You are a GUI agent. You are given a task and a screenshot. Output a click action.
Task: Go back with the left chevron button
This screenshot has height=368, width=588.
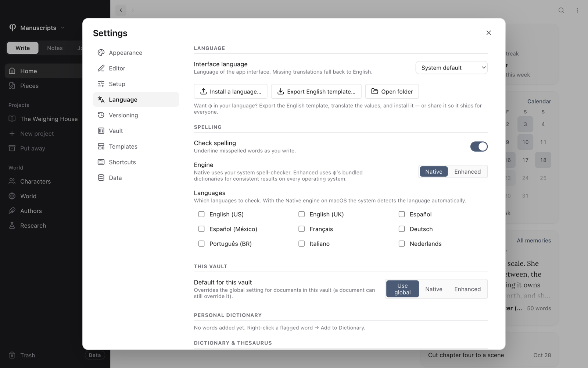click(121, 10)
